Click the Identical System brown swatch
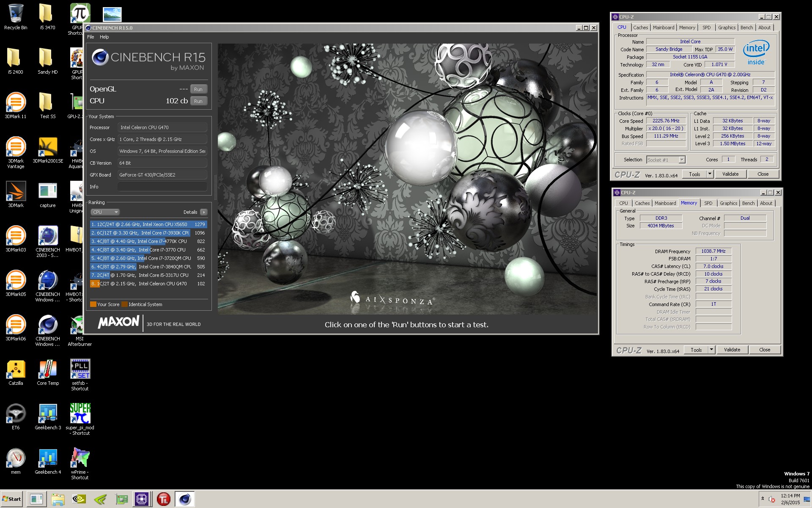The height and width of the screenshot is (508, 812). click(124, 304)
